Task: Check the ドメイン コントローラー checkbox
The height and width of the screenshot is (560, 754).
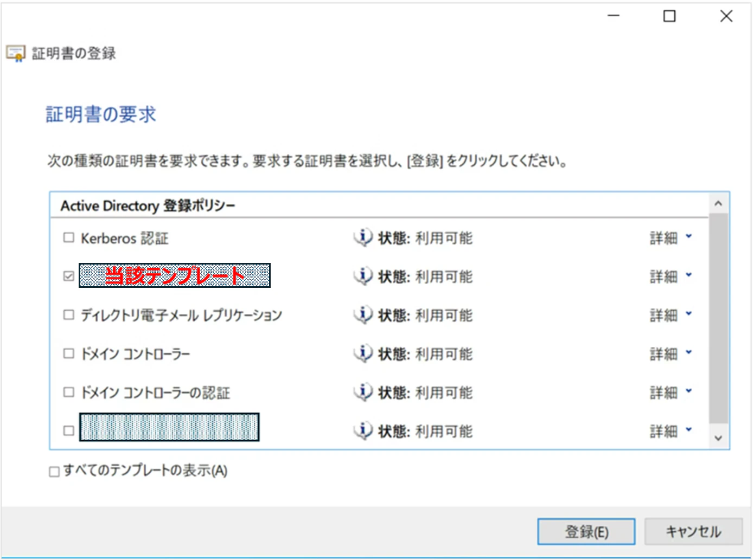Action: coord(68,353)
